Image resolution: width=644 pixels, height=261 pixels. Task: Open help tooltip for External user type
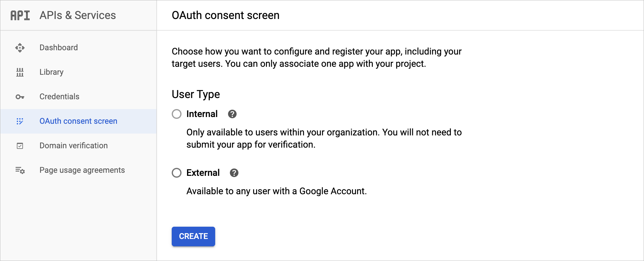click(234, 173)
